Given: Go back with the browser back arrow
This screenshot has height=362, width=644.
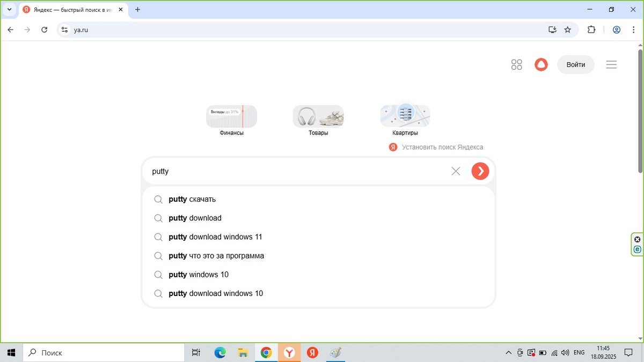Looking at the screenshot, I should pyautogui.click(x=10, y=30).
